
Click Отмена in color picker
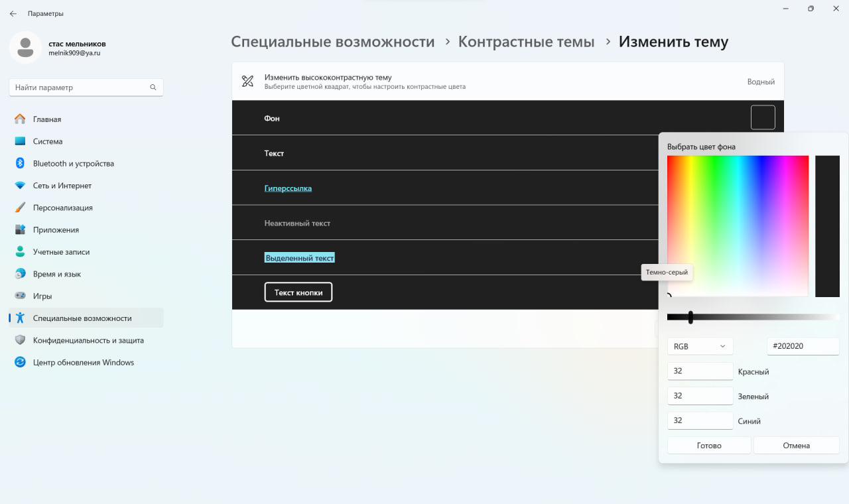point(797,446)
